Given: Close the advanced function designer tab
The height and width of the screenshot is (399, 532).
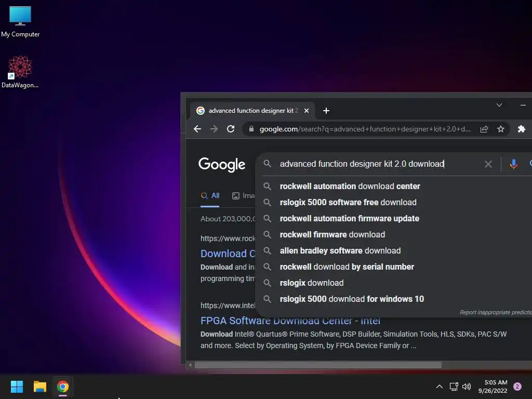Looking at the screenshot, I should click(307, 111).
